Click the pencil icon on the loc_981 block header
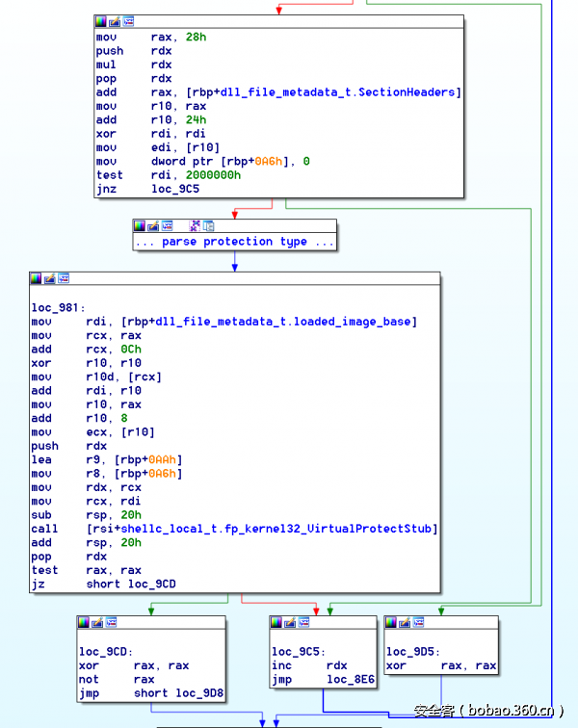This screenshot has width=578, height=728. (50, 278)
